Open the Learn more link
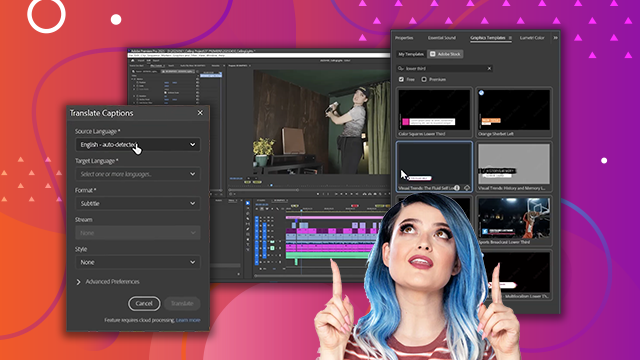The width and height of the screenshot is (640, 360). pos(188,320)
